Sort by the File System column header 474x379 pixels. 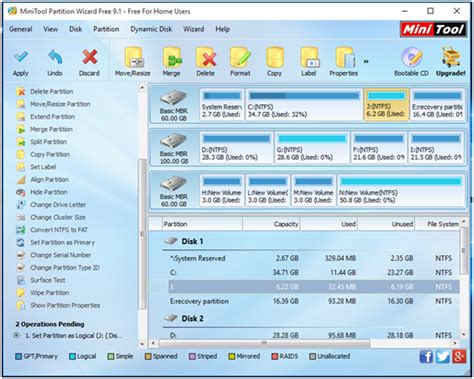click(x=437, y=224)
